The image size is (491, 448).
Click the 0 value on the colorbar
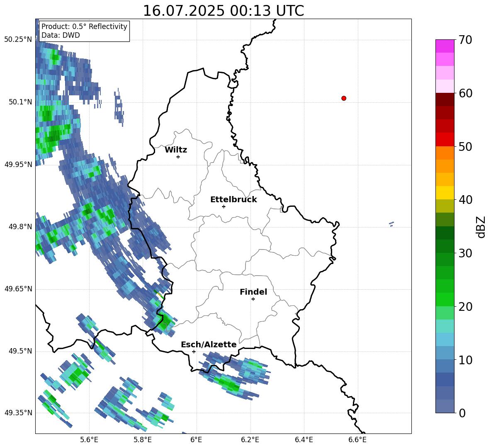pyautogui.click(x=462, y=413)
